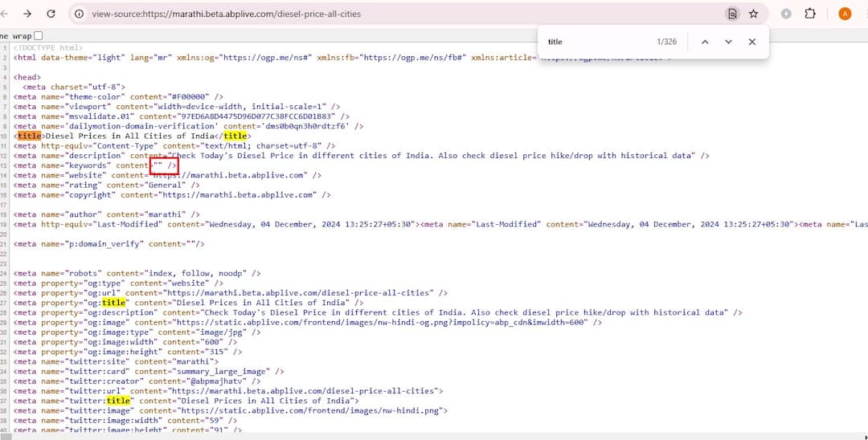Open site information icon in address bar
The width and height of the screenshot is (868, 440).
click(79, 14)
